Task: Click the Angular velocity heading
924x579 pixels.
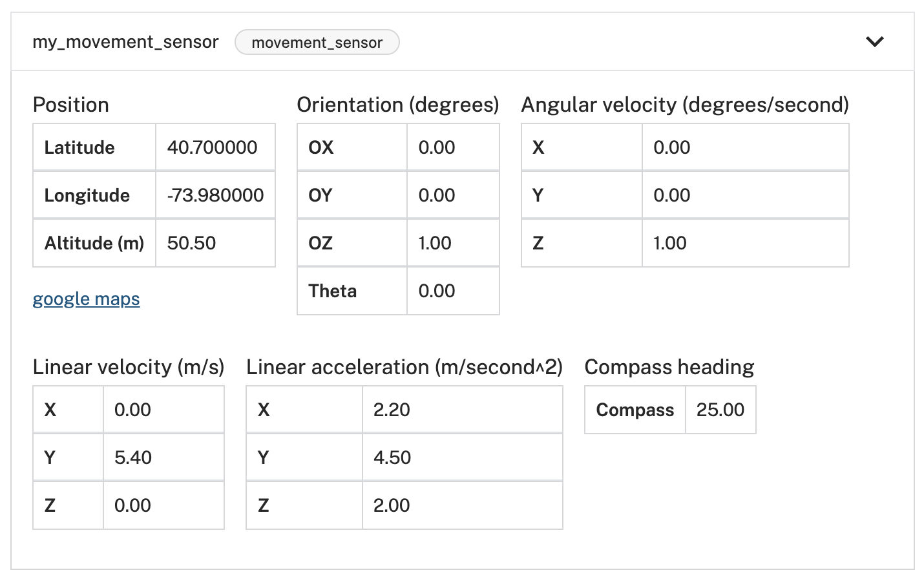Action: [685, 105]
